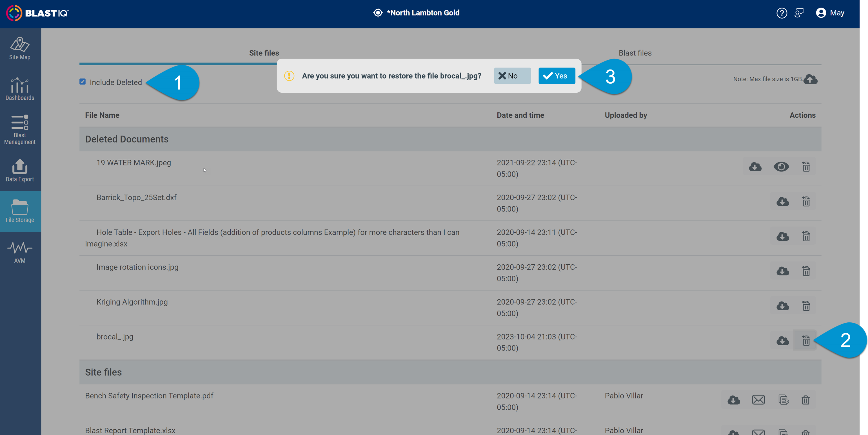Screen dimensions: 868x435
Task: Open Dashboards from the sidebar
Action: pos(20,89)
